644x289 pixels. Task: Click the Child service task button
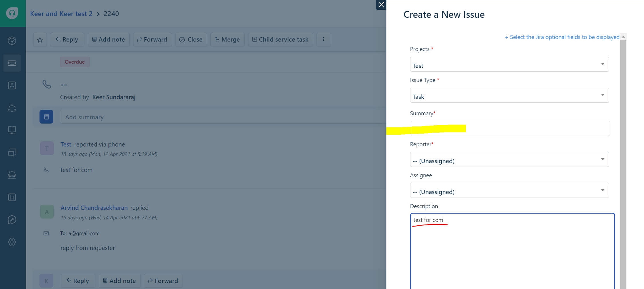point(280,40)
